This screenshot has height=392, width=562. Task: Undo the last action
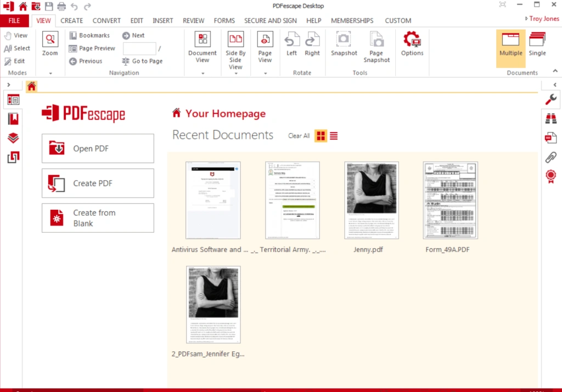coord(74,6)
